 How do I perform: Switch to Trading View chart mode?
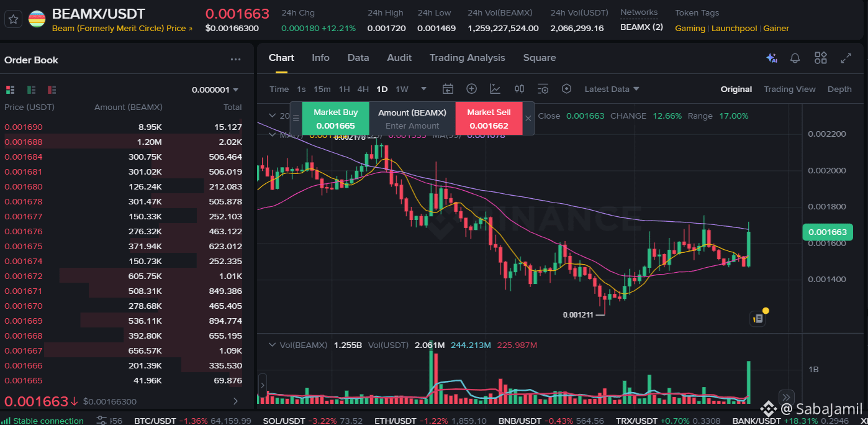789,89
